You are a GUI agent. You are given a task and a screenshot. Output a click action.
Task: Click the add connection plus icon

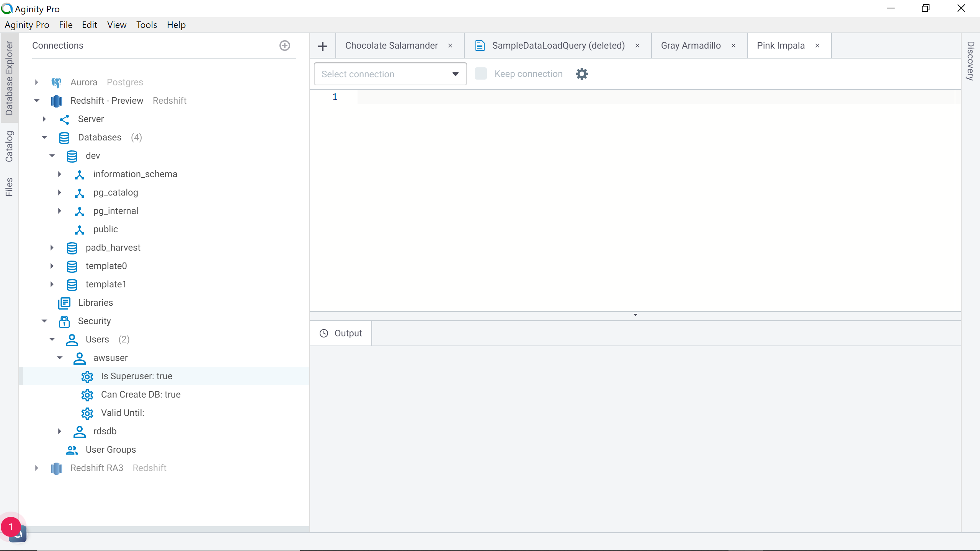pyautogui.click(x=284, y=46)
